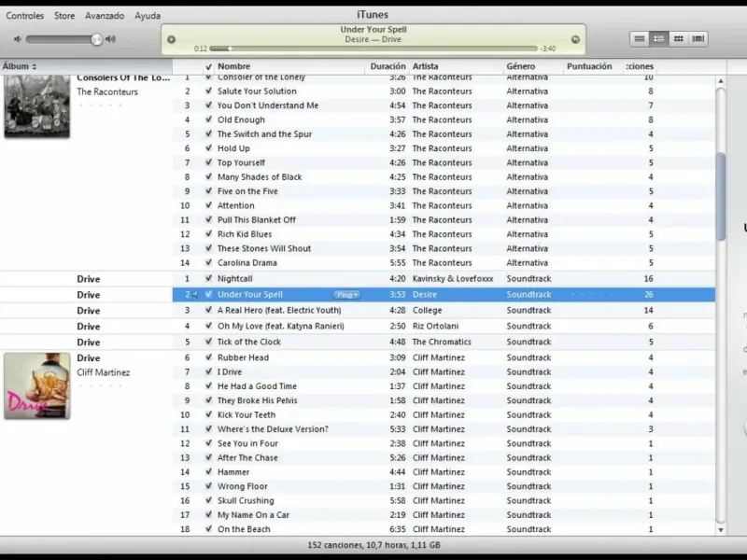Viewport: 747px width, 560px height.
Task: Click the vertical scrollbar thumb
Action: pyautogui.click(x=721, y=196)
